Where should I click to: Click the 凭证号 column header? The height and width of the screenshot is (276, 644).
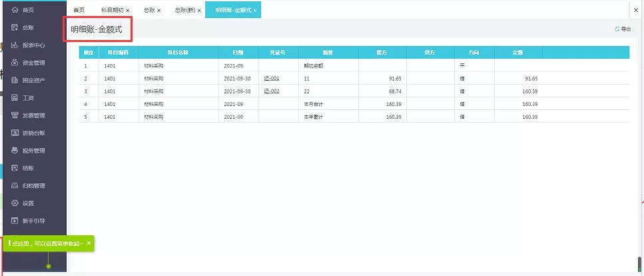(278, 53)
